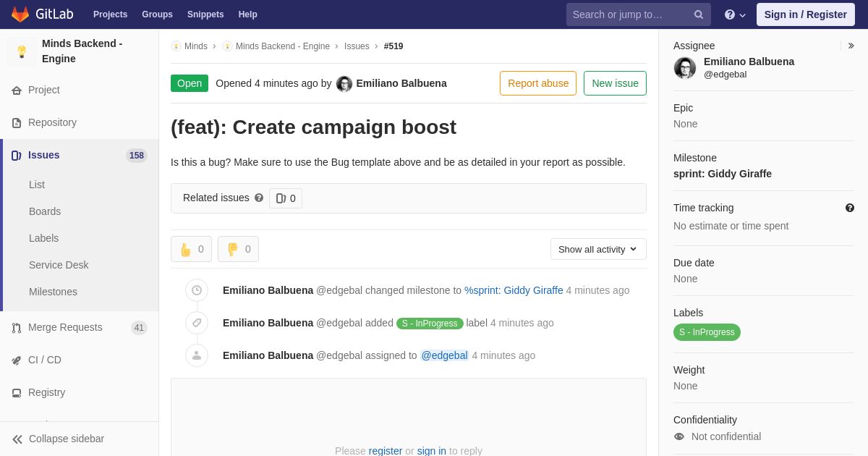Click the Merge Requests icon in sidebar
Viewport: 868px width, 456px height.
(17, 328)
